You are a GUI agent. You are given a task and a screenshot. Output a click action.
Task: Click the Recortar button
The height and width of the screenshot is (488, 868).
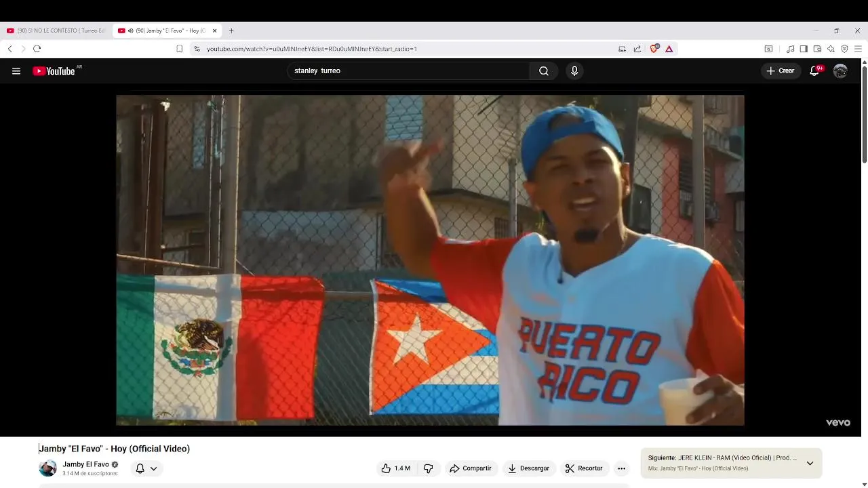point(584,468)
